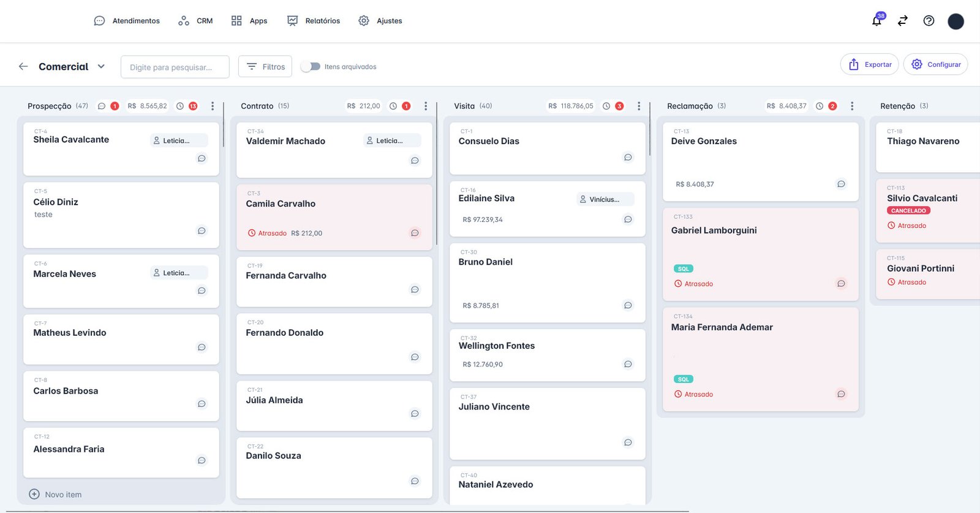Screen dimensions: 980x513
Task: Click CANCELADO tag on Silvio Cavalcanti card
Action: click(x=908, y=211)
